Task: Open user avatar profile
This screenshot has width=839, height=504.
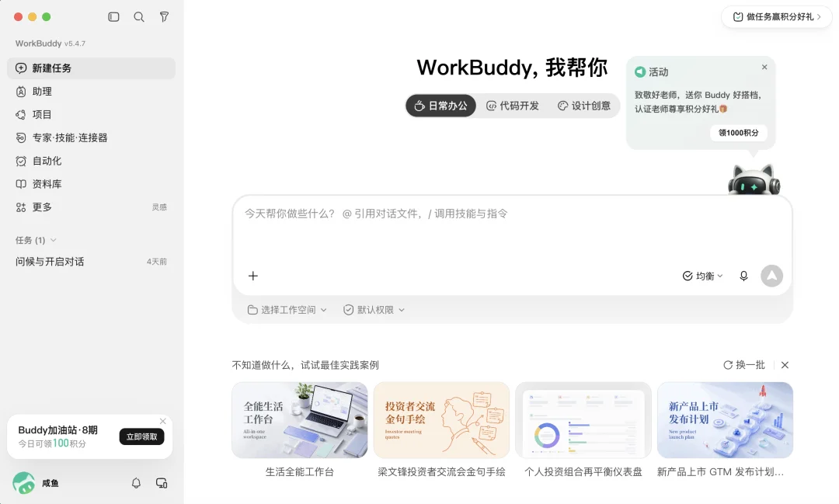Action: tap(23, 483)
